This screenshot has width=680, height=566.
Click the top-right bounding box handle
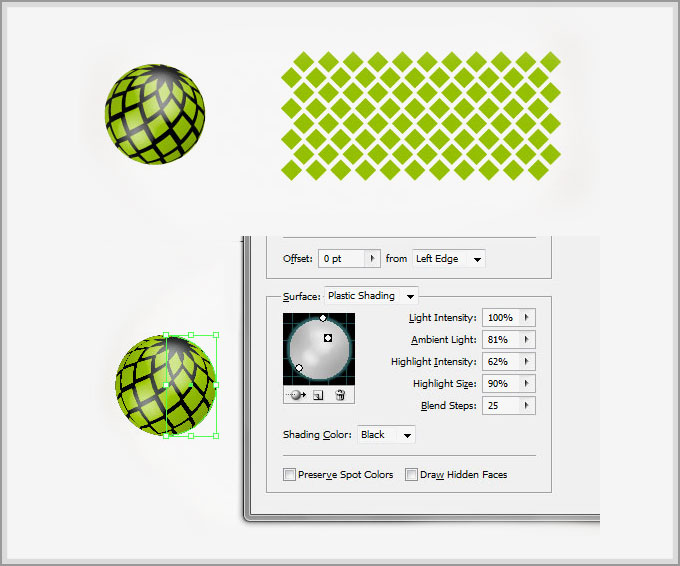coord(216,335)
